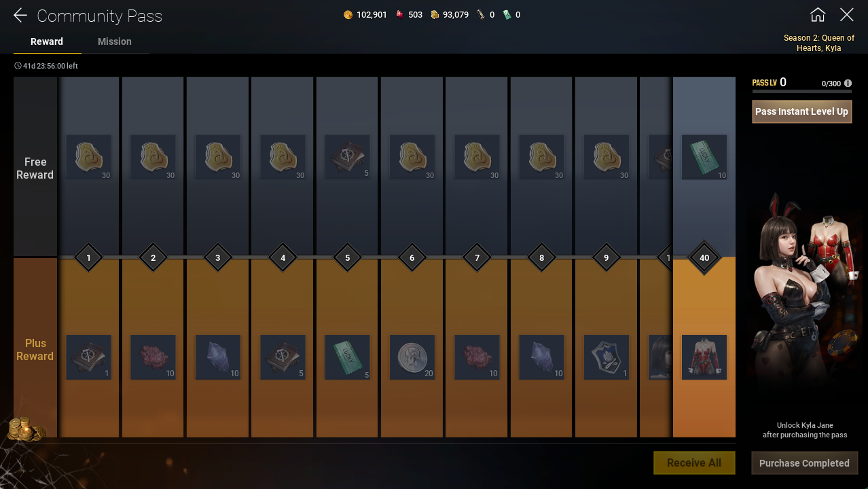Select level 5 plus reward lucky ticket
This screenshot has height=489, width=868.
click(348, 357)
